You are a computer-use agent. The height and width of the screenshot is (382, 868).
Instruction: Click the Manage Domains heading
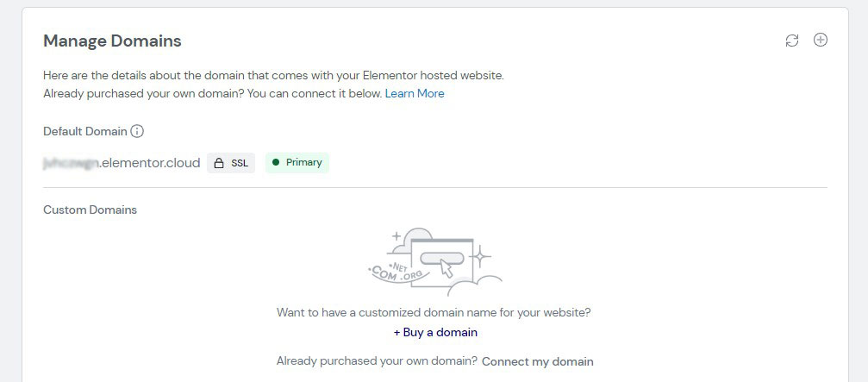click(112, 41)
